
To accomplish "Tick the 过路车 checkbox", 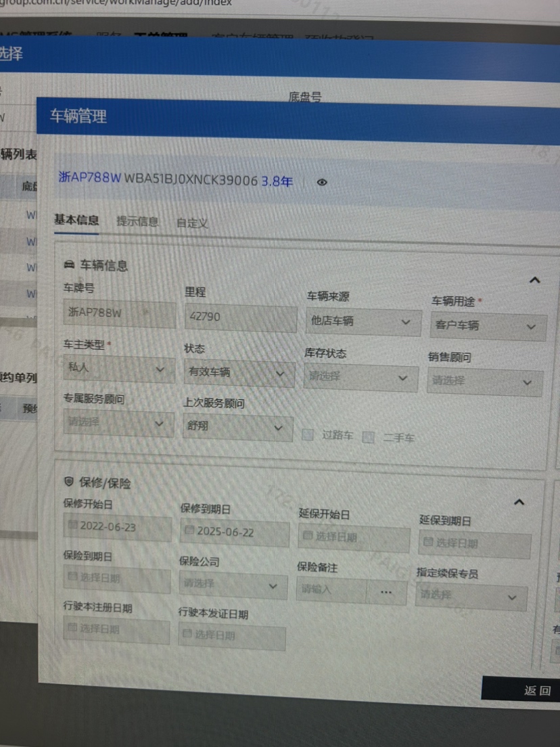I will point(308,435).
